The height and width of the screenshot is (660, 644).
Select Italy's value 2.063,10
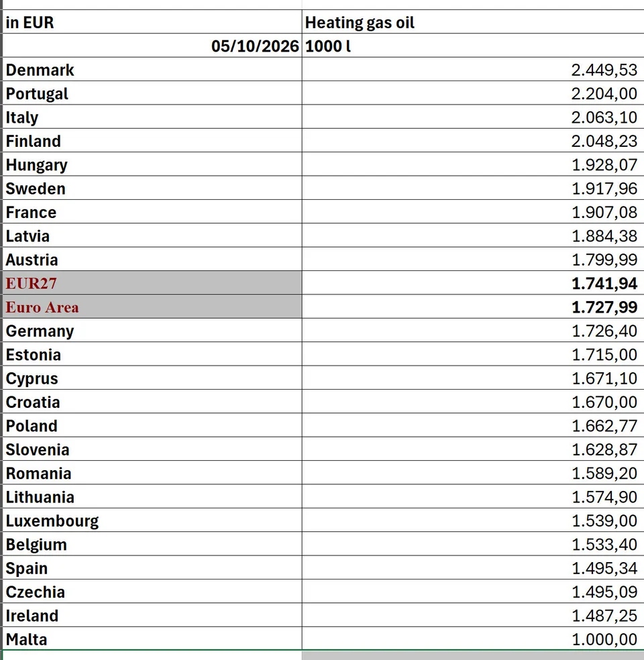[x=473, y=117]
